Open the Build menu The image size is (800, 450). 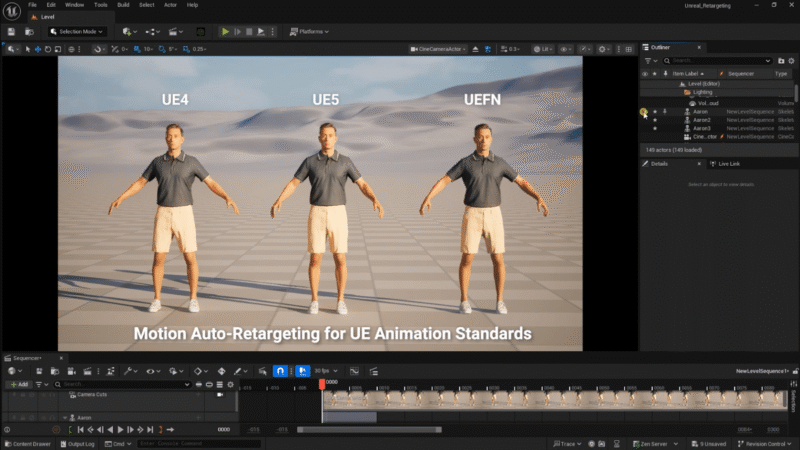123,5
